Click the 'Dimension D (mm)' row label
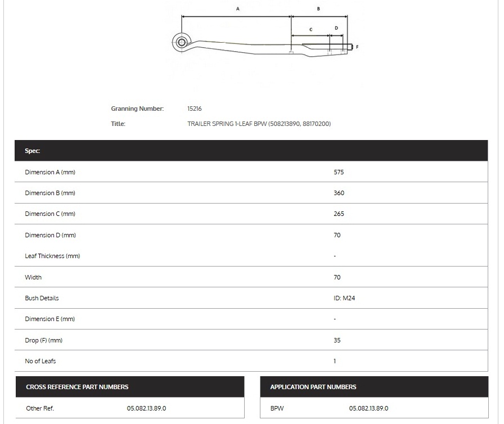Viewport: 504px width, 424px height. [51, 235]
